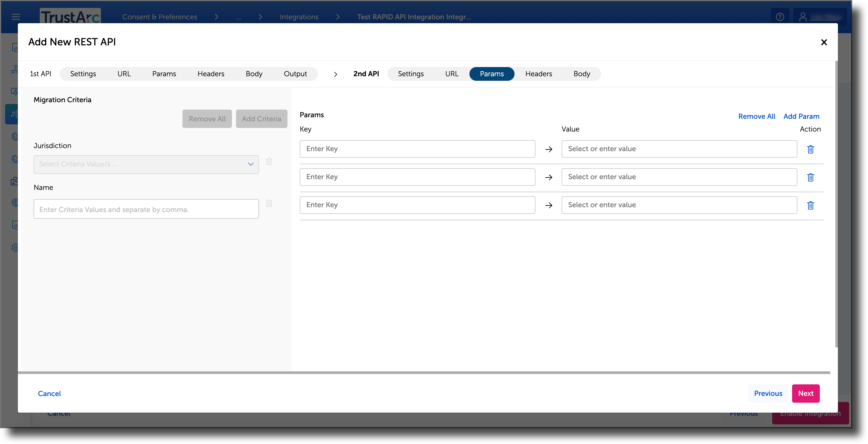Click the Add Param link
Image resolution: width=868 pixels, height=444 pixels.
tap(801, 116)
